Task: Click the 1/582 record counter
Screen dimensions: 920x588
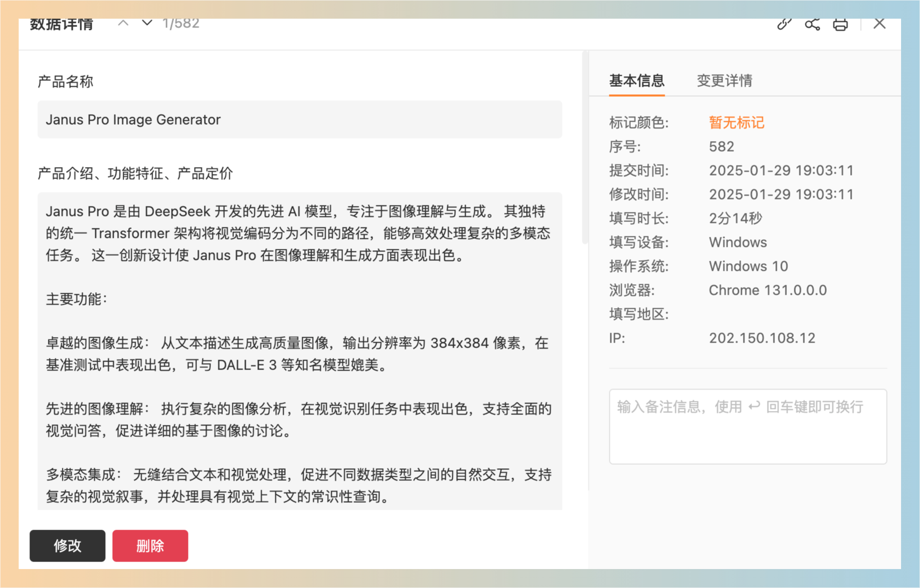Action: click(x=181, y=23)
